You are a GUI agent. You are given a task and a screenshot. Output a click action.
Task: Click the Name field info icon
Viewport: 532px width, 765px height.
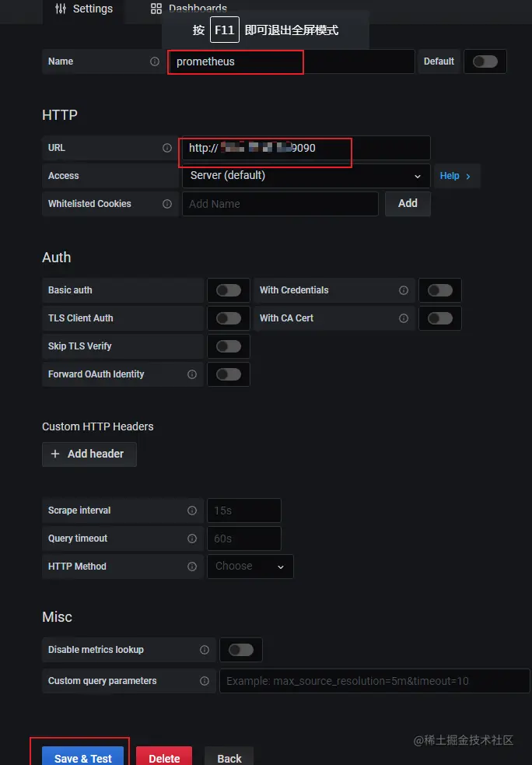coord(155,61)
